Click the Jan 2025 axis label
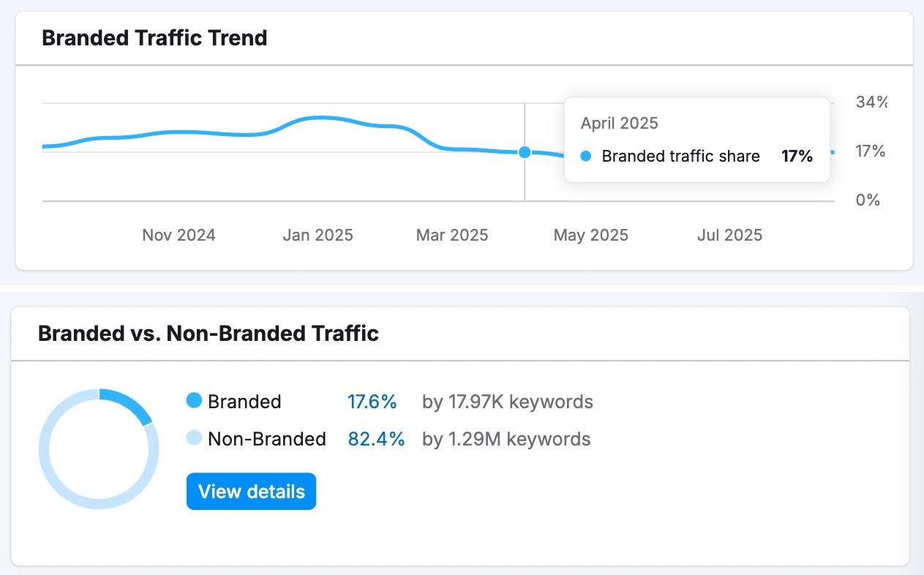The height and width of the screenshot is (575, 924). (318, 235)
